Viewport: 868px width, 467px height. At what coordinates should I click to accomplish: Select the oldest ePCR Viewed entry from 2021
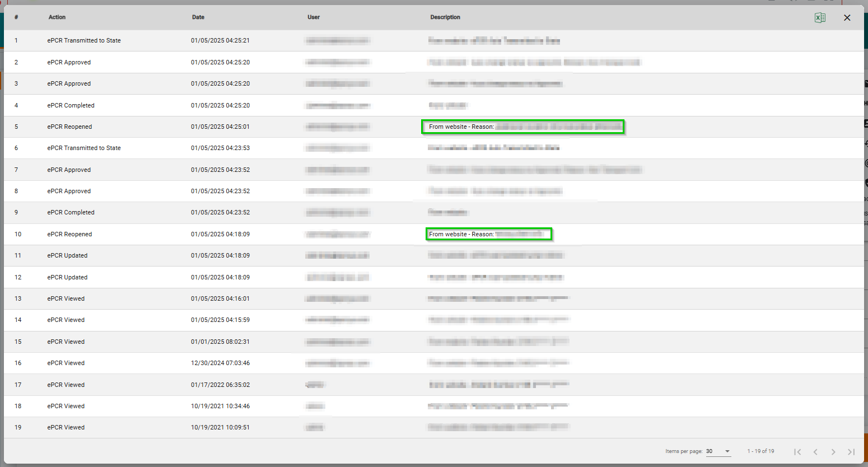[x=66, y=427]
